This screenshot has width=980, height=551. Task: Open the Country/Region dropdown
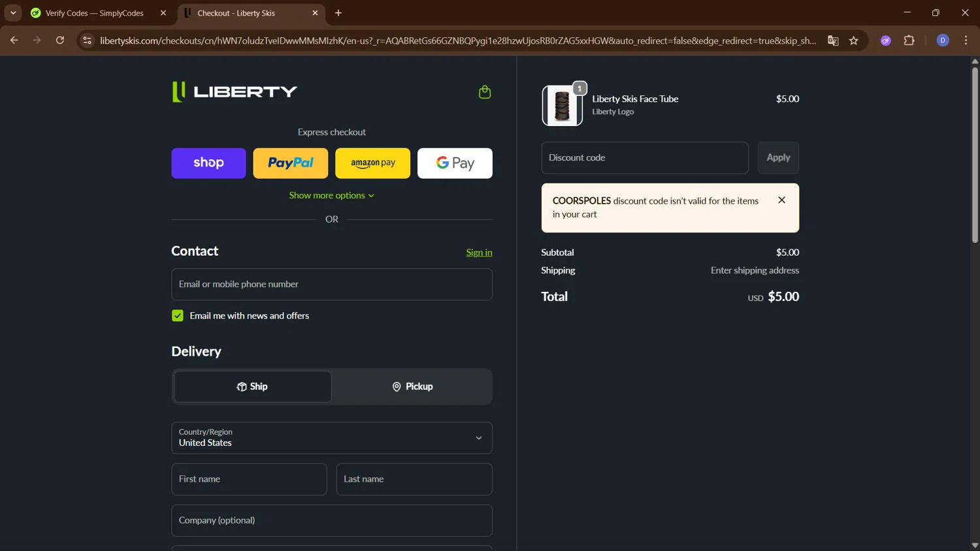[332, 438]
